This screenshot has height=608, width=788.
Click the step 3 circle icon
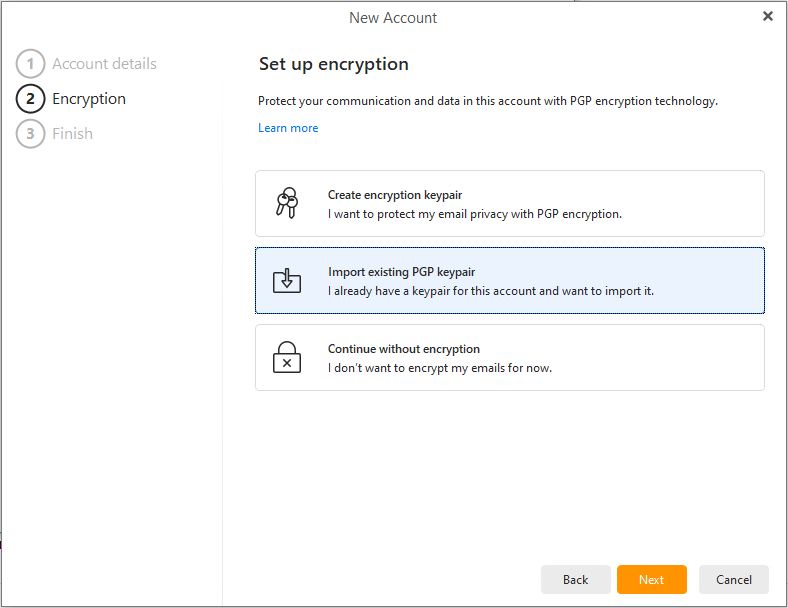(30, 134)
